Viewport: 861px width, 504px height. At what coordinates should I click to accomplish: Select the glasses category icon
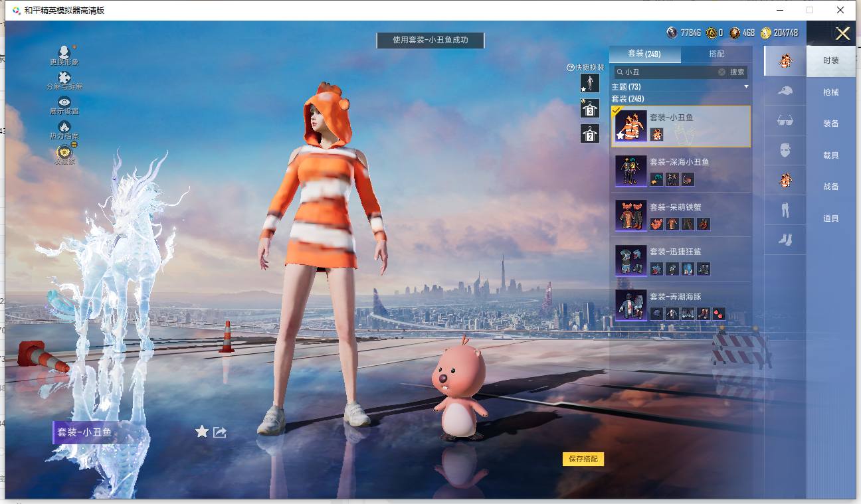click(785, 120)
